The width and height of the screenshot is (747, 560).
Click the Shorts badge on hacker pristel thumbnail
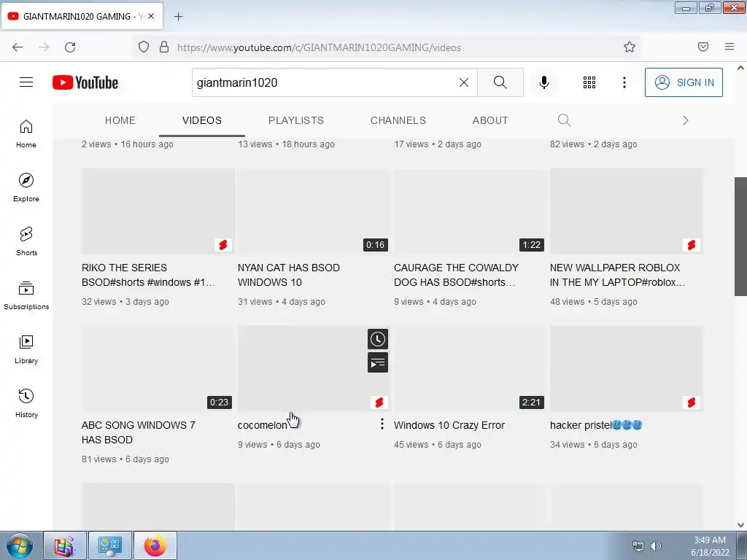pyautogui.click(x=692, y=402)
